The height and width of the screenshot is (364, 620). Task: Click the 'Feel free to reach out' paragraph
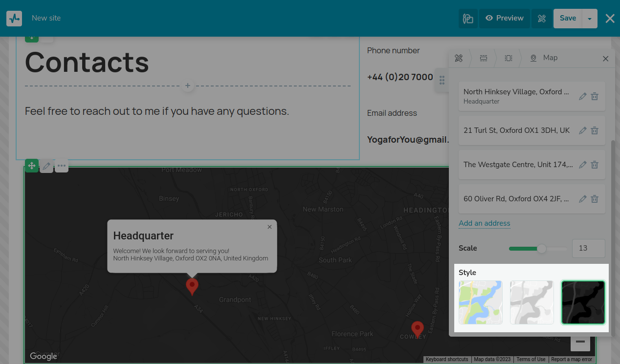point(157,111)
